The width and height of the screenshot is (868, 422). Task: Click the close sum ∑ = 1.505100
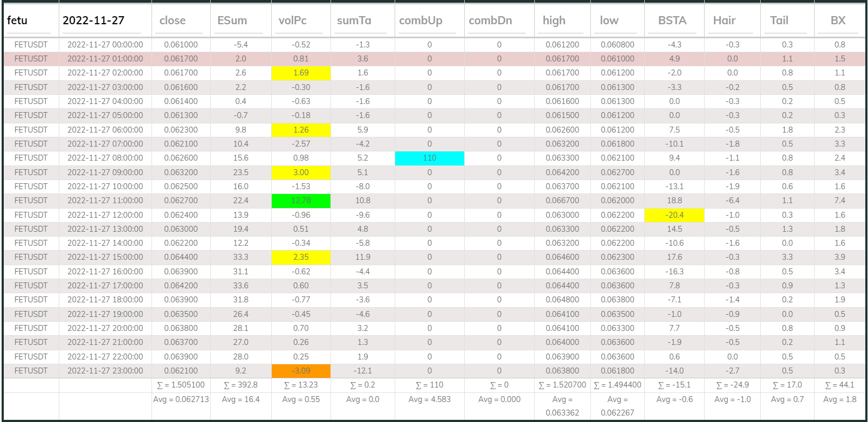pos(181,385)
